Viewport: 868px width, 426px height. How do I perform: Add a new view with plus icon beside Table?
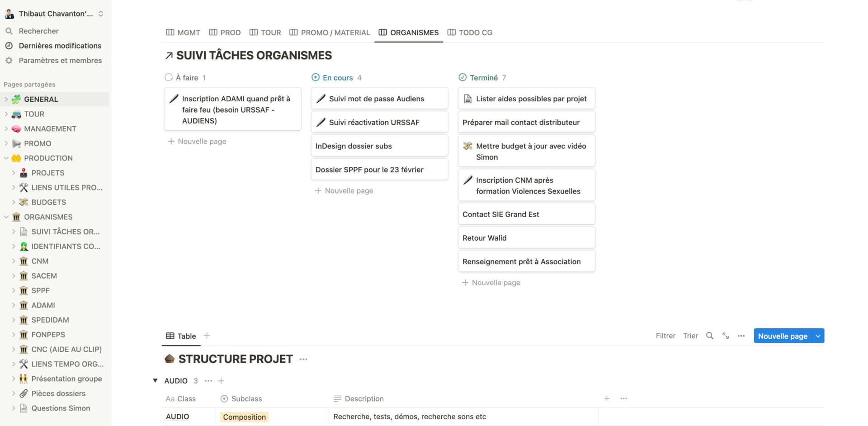click(x=207, y=336)
